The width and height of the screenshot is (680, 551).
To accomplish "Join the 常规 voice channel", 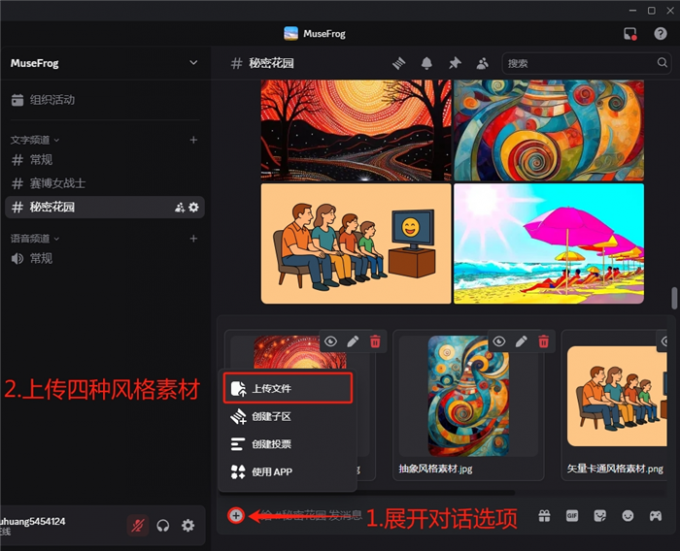I will (x=105, y=258).
